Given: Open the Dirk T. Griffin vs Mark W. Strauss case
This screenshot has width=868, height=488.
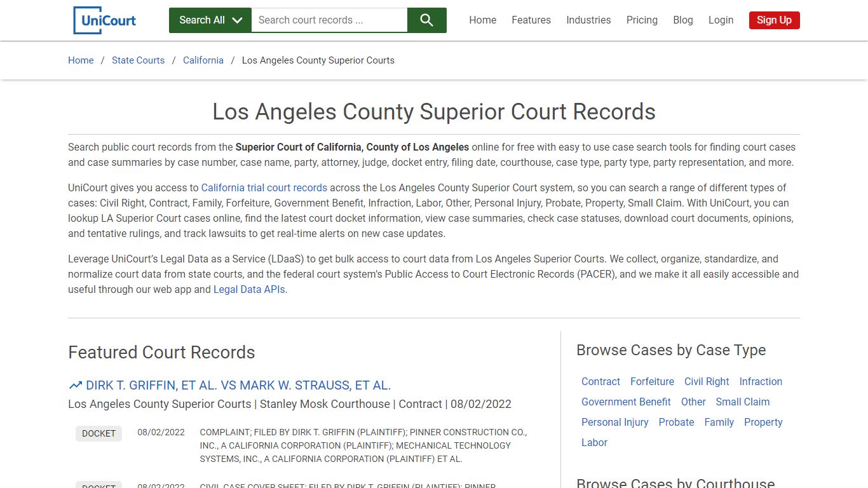Looking at the screenshot, I should click(238, 385).
